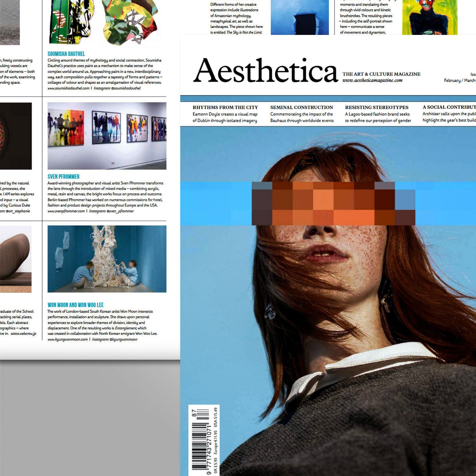Click the self-portrait painting on yellow background

(430, 17)
